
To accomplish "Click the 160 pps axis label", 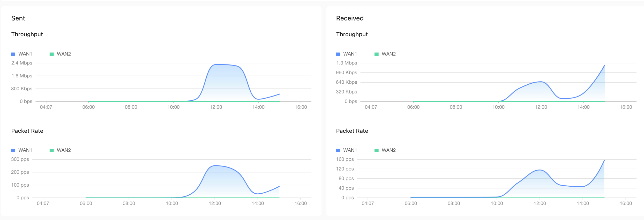I will coord(345,159).
